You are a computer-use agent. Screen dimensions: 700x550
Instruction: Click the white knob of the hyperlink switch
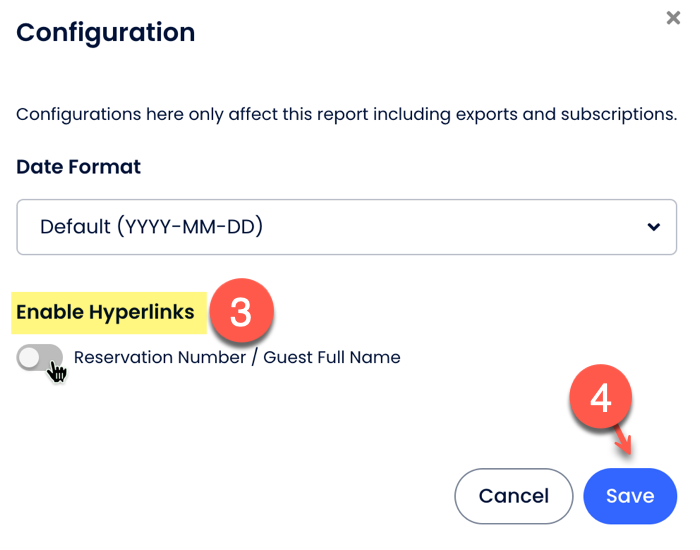click(x=30, y=357)
